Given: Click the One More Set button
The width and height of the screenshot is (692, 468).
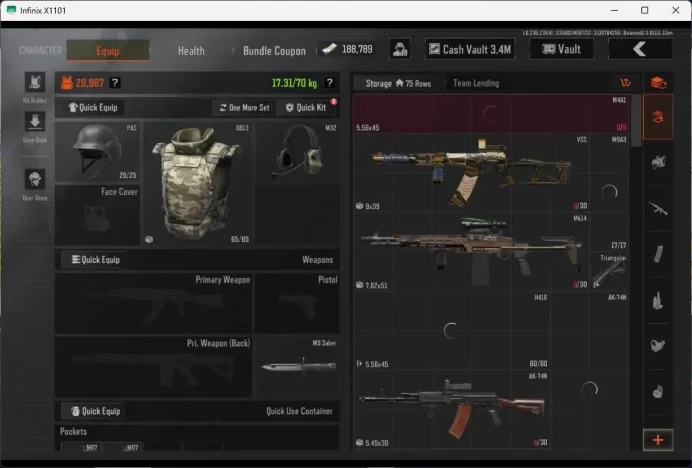Looking at the screenshot, I should pos(244,107).
